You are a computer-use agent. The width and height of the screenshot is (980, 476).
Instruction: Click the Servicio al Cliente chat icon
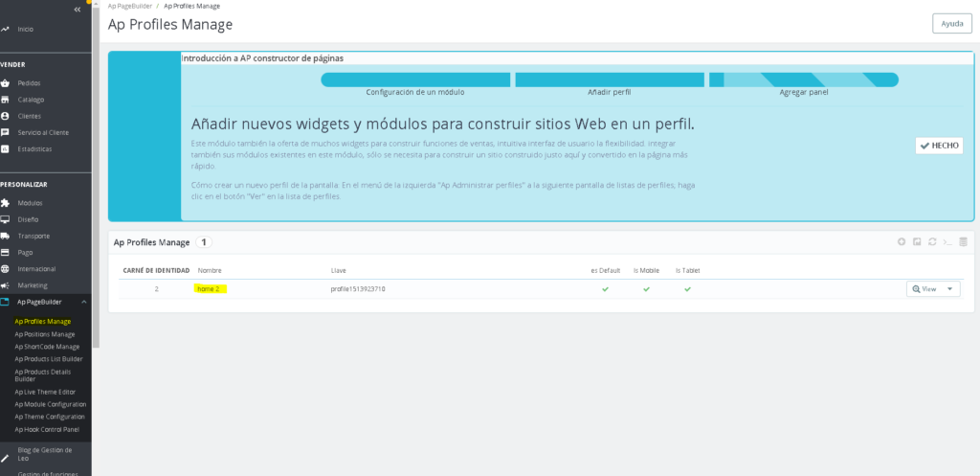[5, 132]
